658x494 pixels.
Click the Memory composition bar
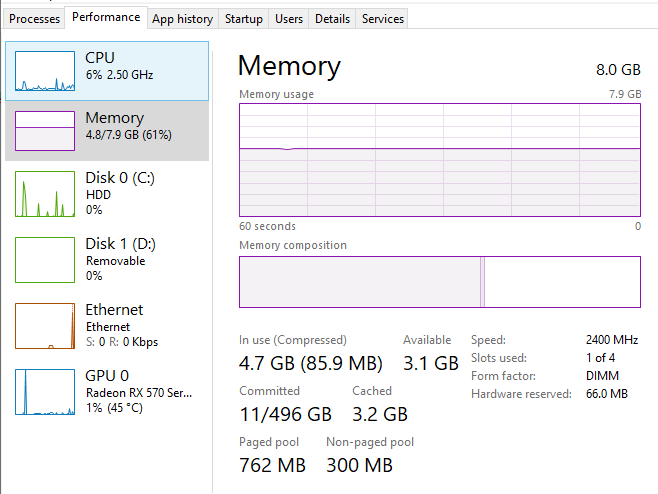point(439,282)
